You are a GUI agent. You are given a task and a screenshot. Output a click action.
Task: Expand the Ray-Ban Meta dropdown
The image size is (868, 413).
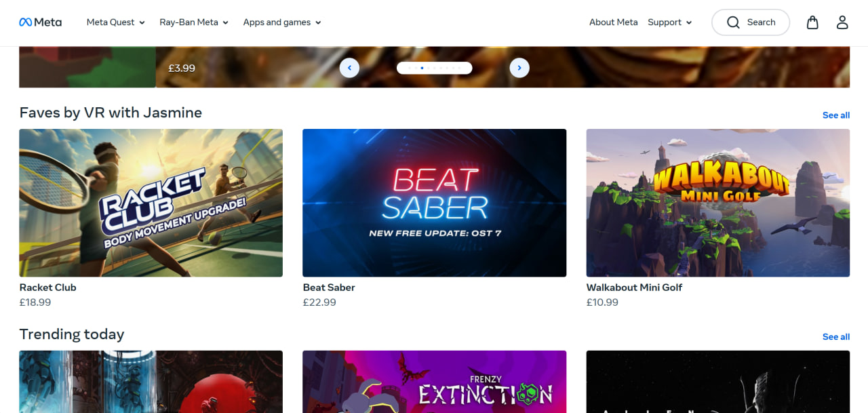click(194, 22)
